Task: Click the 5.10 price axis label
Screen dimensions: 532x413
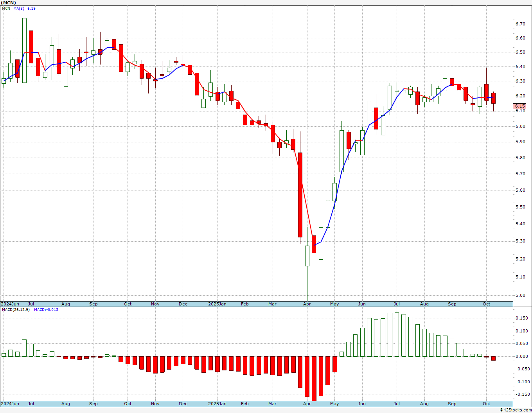Action: click(x=520, y=277)
